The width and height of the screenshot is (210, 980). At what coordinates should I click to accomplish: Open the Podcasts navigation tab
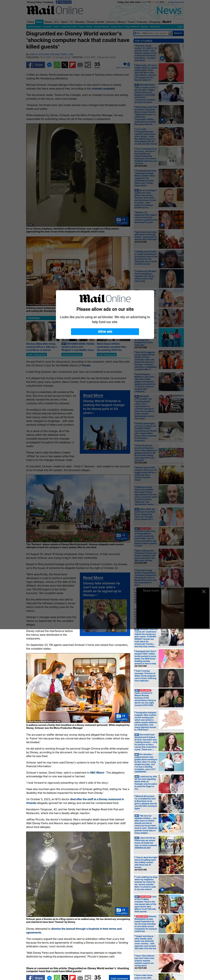click(x=142, y=22)
